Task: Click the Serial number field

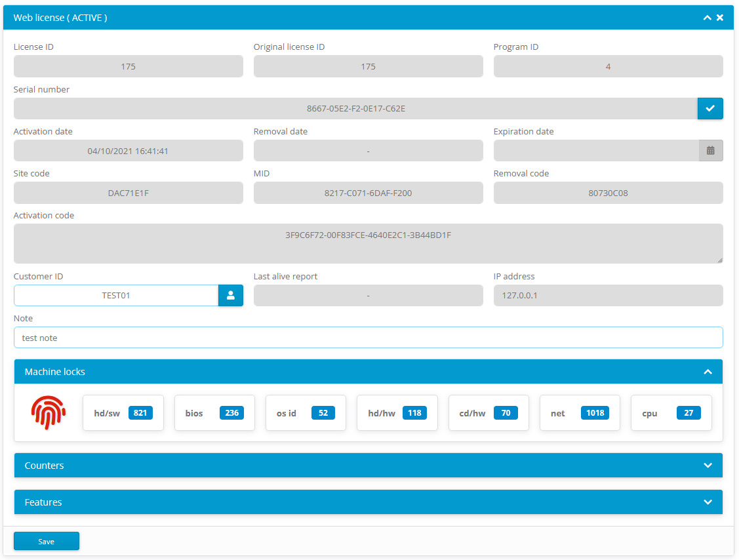Action: point(355,108)
